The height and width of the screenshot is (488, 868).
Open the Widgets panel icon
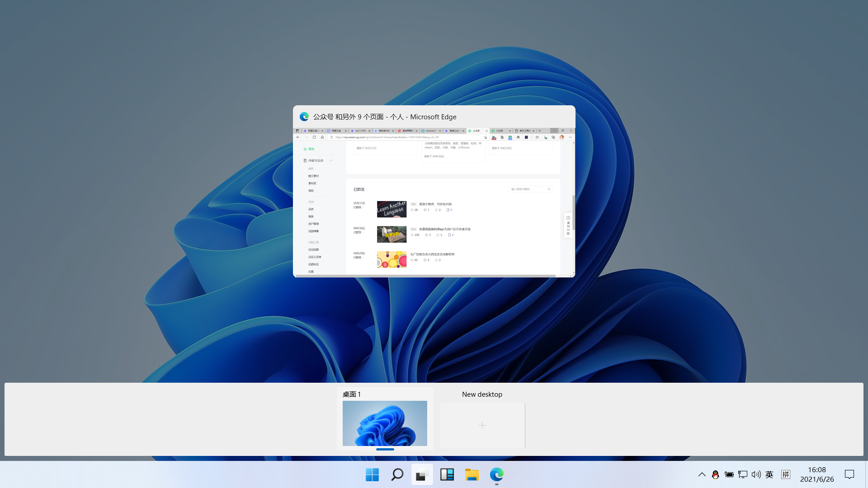tap(447, 474)
